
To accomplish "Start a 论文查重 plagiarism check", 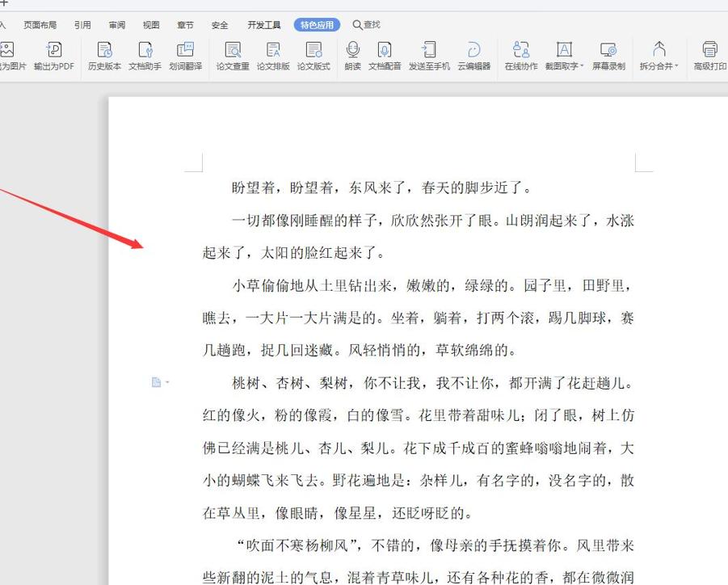I will click(x=233, y=57).
